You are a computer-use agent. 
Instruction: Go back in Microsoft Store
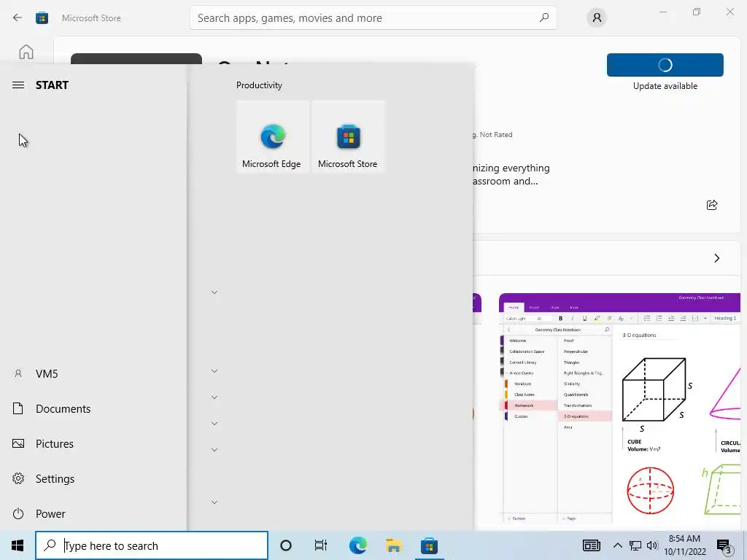click(18, 18)
